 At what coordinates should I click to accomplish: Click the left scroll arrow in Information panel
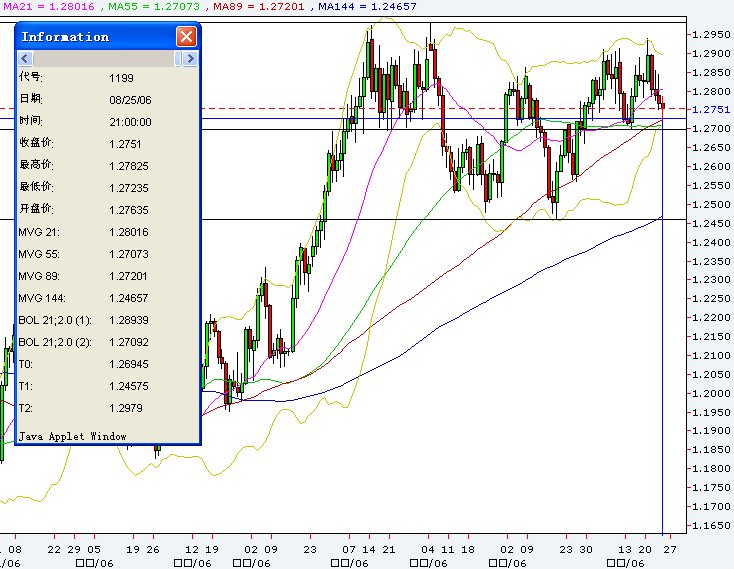click(25, 58)
